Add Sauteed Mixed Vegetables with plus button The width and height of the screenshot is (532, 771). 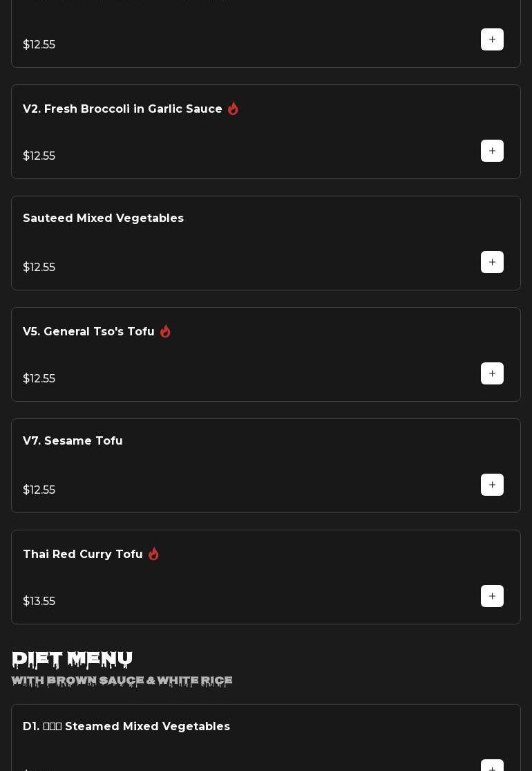(492, 262)
